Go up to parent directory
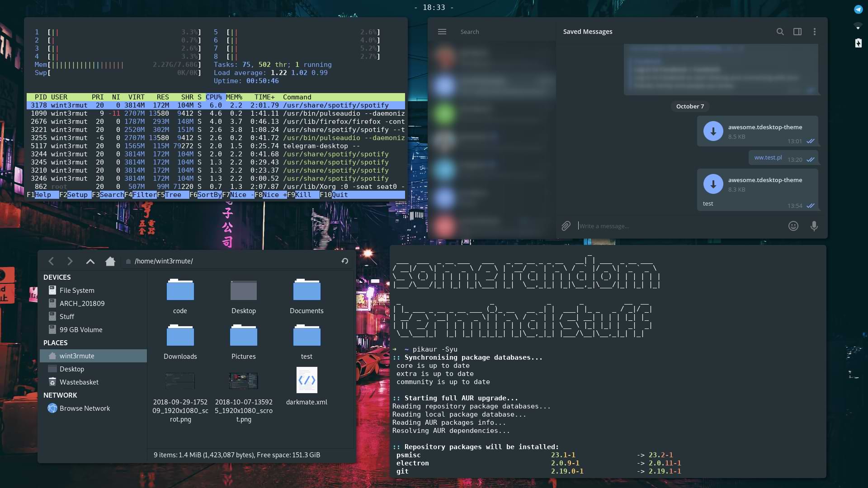Viewport: 868px width, 488px height. point(90,261)
